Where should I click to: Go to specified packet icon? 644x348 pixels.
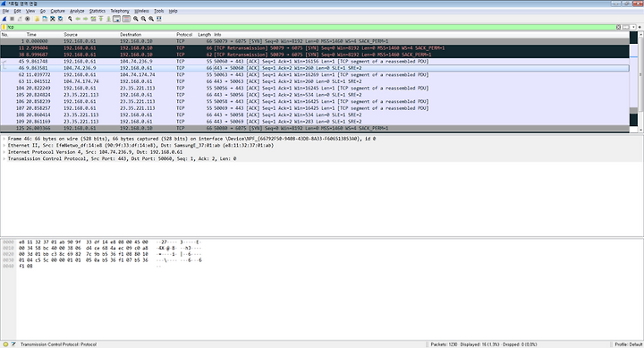[93, 19]
